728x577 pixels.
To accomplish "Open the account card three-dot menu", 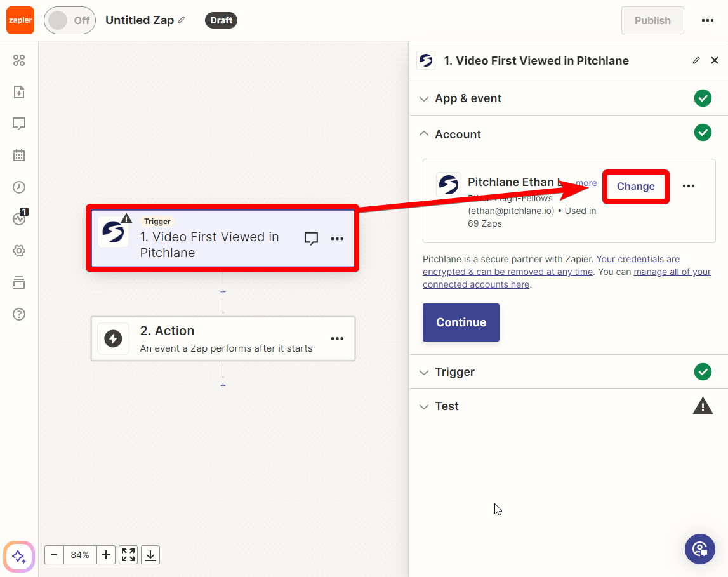I will click(689, 186).
